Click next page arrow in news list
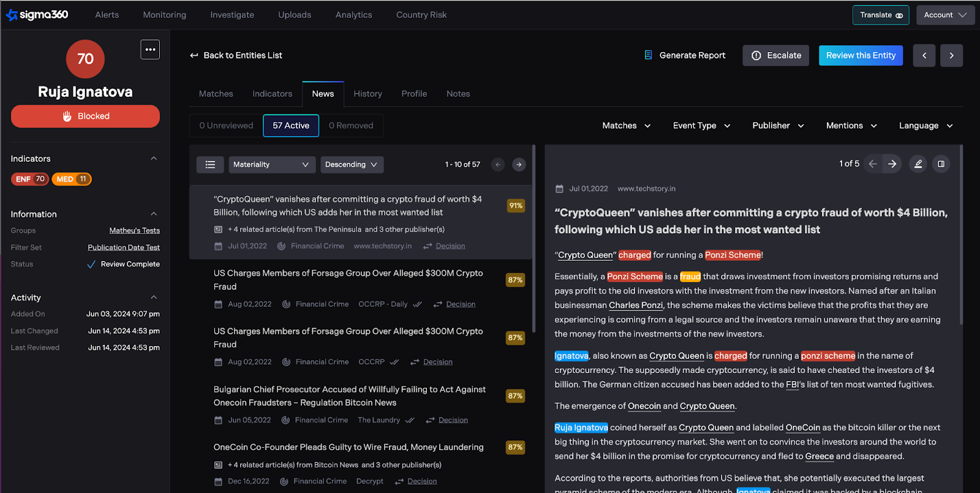This screenshot has height=493, width=980. 519,165
